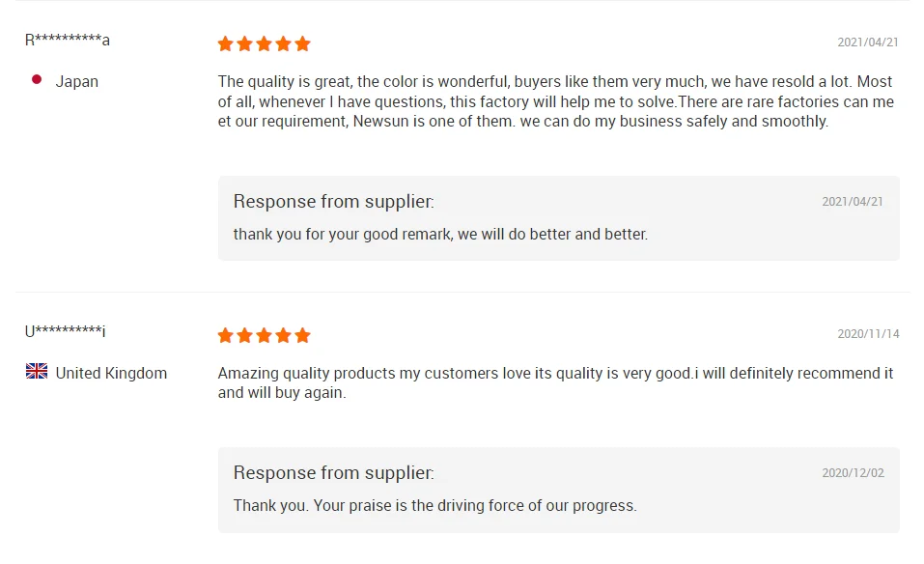Click supplier reply "thank you for your good remark"

440,234
